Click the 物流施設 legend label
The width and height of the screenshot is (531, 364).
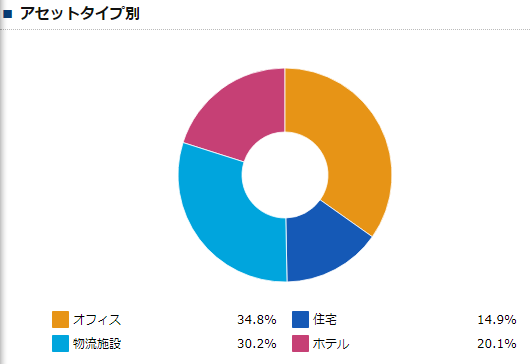click(97, 344)
